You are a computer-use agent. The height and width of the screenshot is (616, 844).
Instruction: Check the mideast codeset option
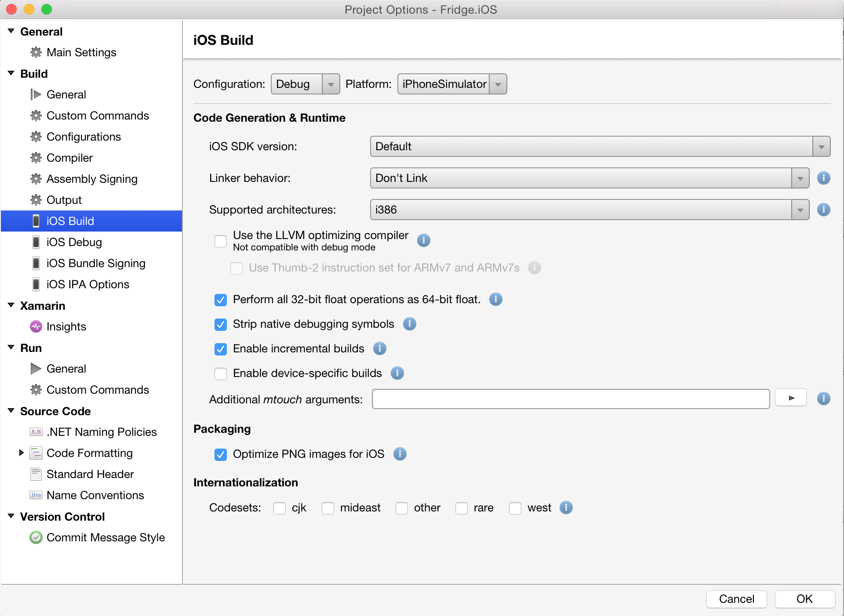pos(328,508)
